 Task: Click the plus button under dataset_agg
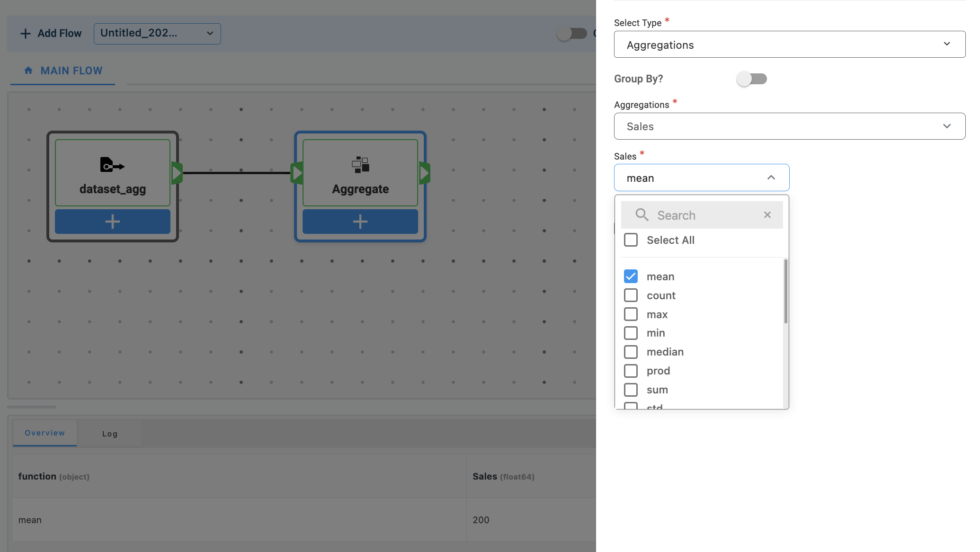(112, 222)
